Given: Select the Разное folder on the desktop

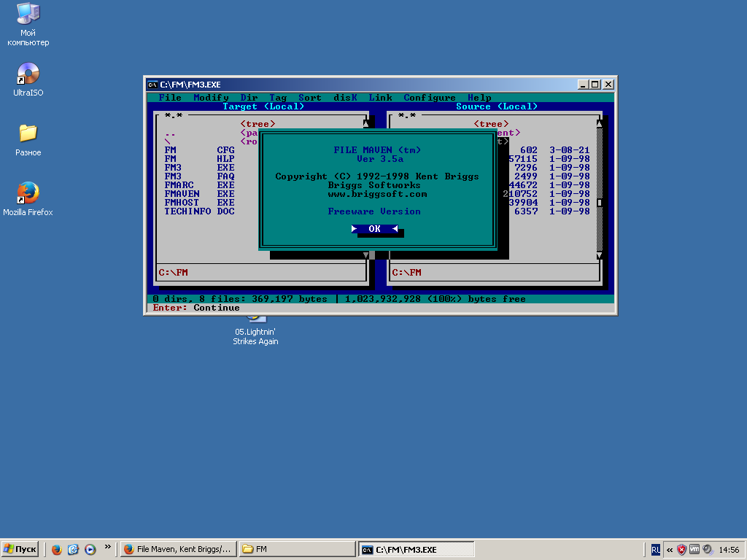Looking at the screenshot, I should (x=28, y=140).
